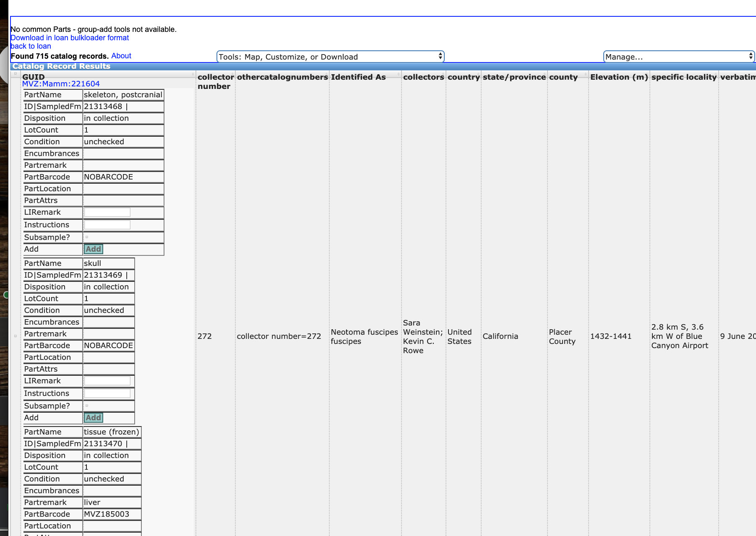756x536 pixels.
Task: Open the Manage... dropdown
Action: coord(679,57)
